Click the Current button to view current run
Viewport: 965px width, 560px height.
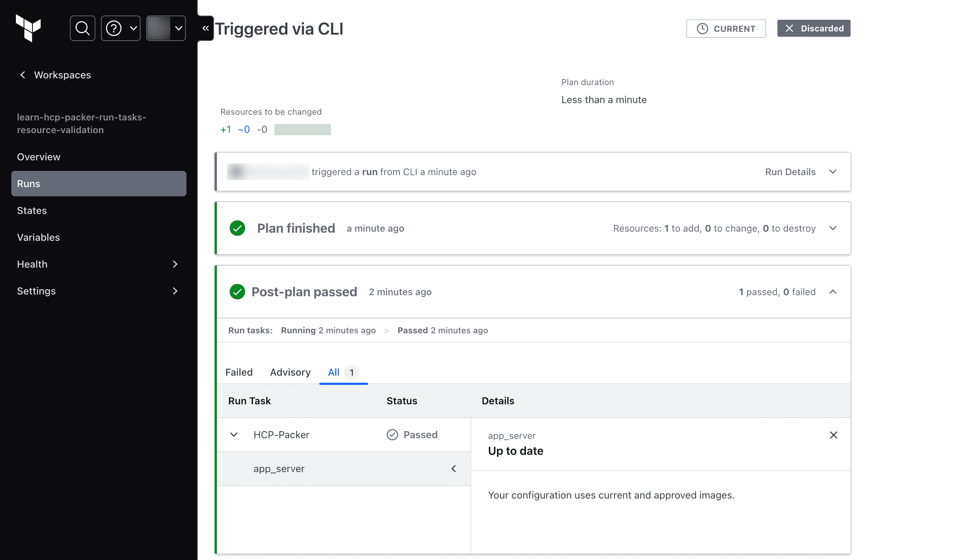coord(726,28)
